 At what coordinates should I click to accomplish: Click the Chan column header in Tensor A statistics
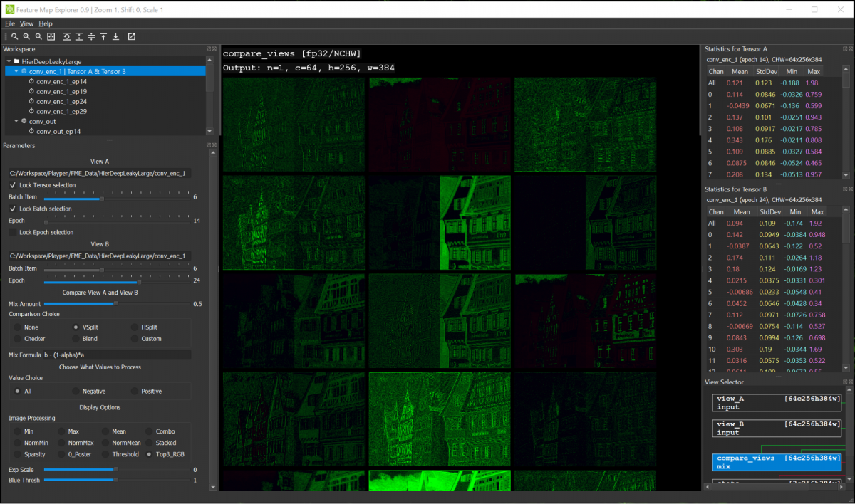click(716, 71)
